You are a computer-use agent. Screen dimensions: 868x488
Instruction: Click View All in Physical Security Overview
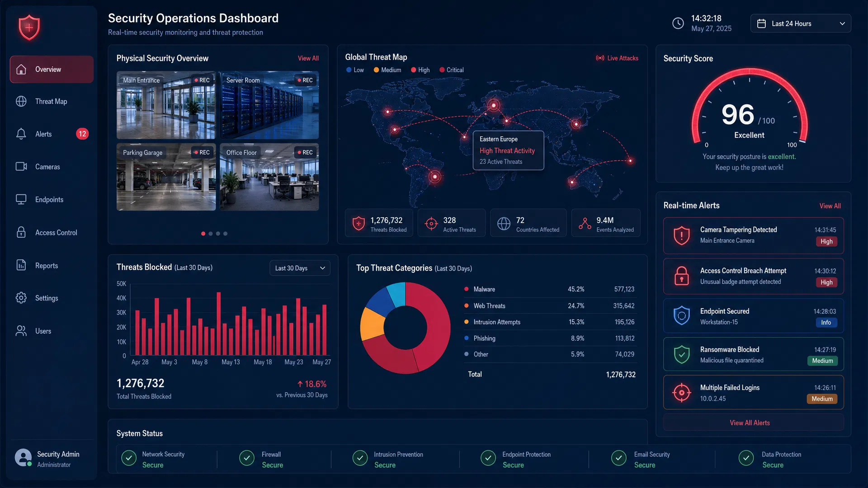pos(308,58)
